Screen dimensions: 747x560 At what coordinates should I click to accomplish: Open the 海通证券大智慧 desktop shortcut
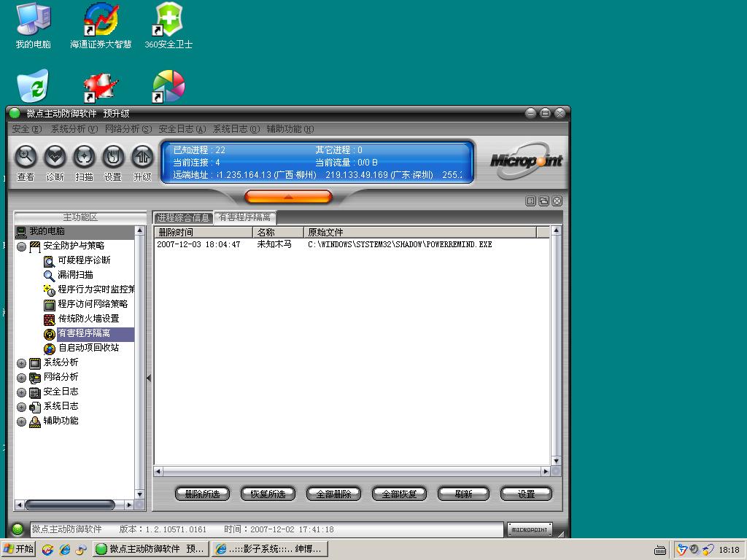[101, 26]
